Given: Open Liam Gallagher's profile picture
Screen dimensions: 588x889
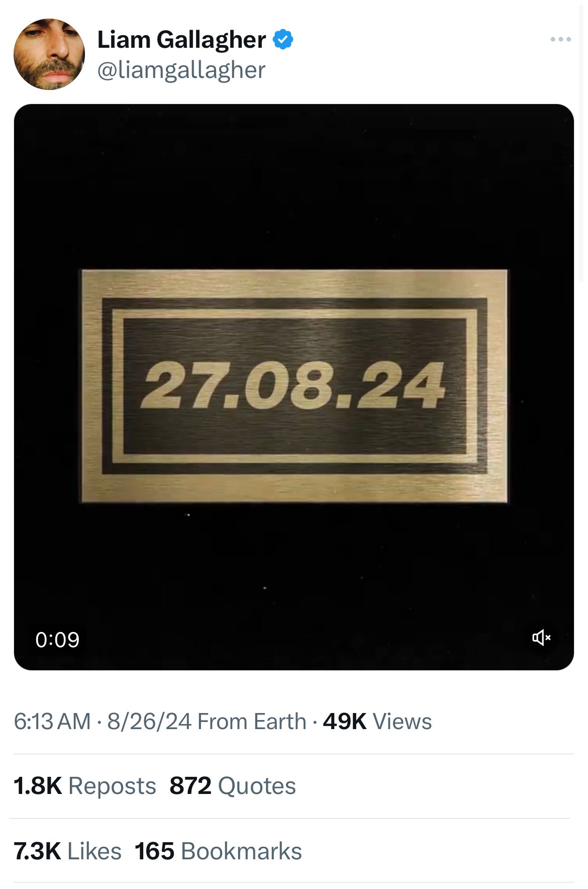Looking at the screenshot, I should 49,54.
